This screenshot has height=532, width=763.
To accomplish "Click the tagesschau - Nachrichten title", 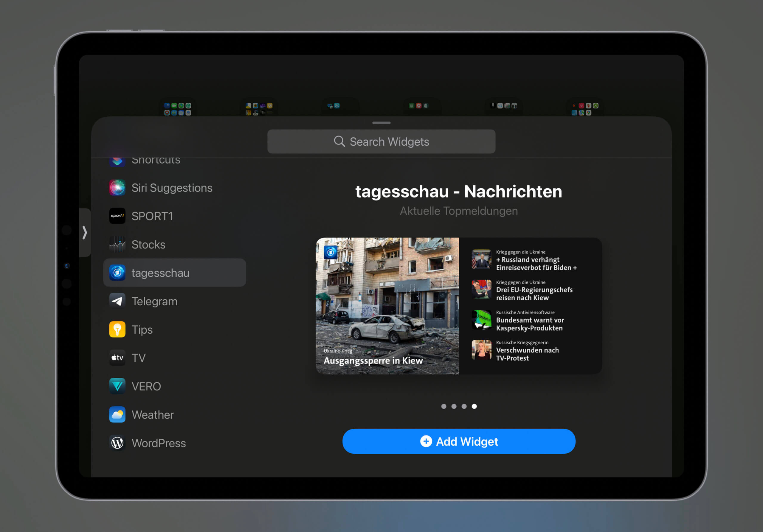I will (459, 192).
